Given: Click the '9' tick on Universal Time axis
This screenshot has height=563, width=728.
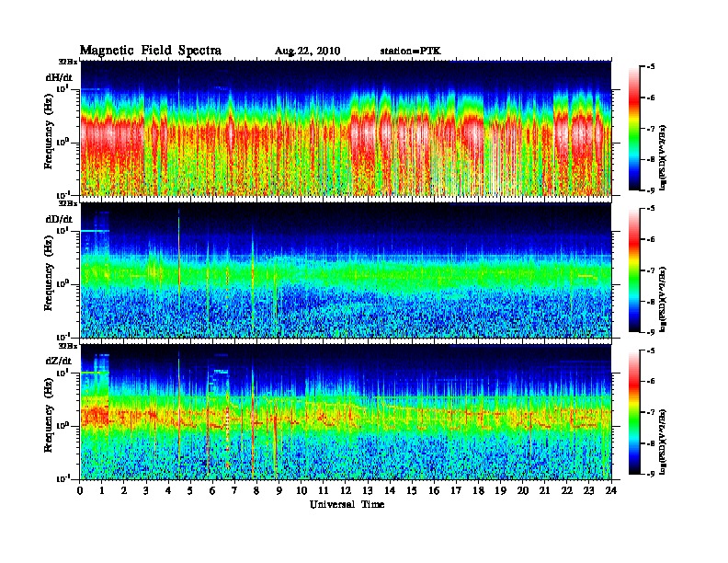Looking at the screenshot, I should pyautogui.click(x=279, y=491).
